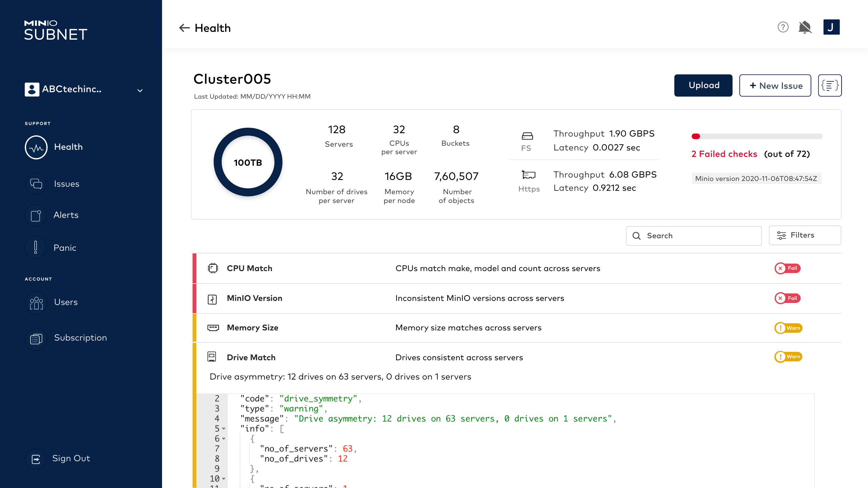Image resolution: width=868 pixels, height=488 pixels.
Task: Collapse JSON fold arrow on line 5
Action: pyautogui.click(x=224, y=429)
